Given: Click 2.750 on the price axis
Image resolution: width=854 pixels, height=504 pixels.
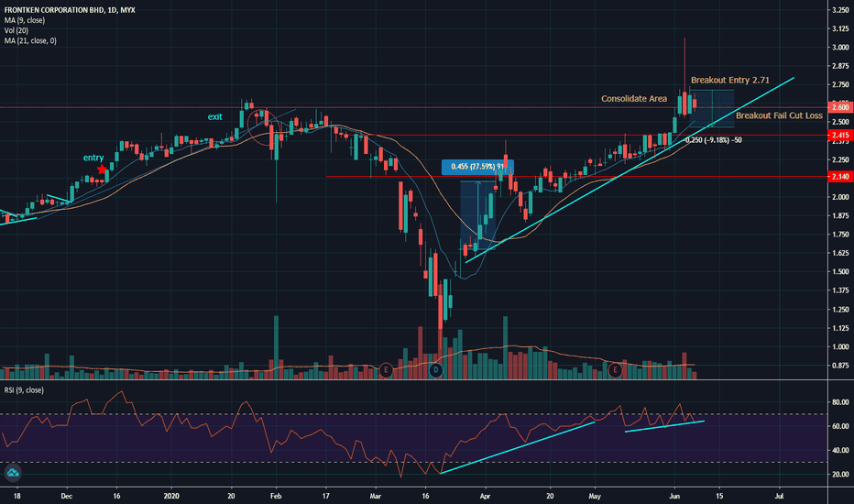Looking at the screenshot, I should tap(840, 84).
